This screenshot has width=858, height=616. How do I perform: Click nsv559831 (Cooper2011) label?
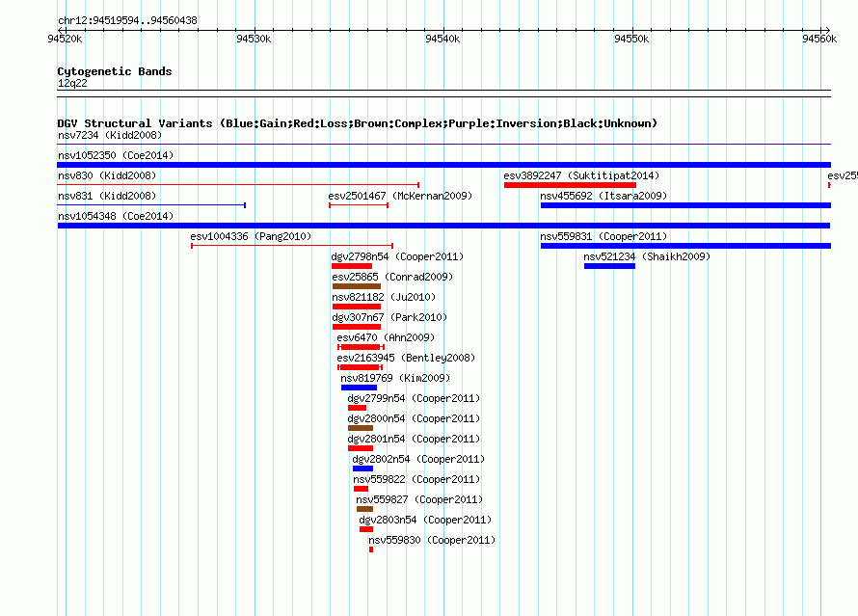point(603,236)
